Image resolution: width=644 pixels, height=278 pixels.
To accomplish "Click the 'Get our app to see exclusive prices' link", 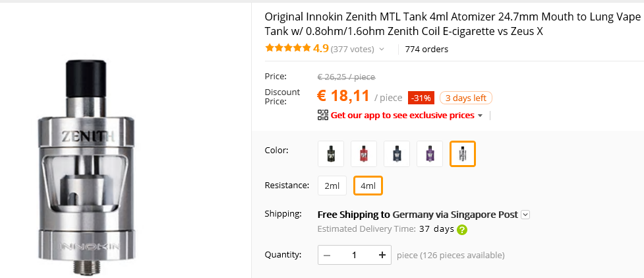I will [402, 115].
